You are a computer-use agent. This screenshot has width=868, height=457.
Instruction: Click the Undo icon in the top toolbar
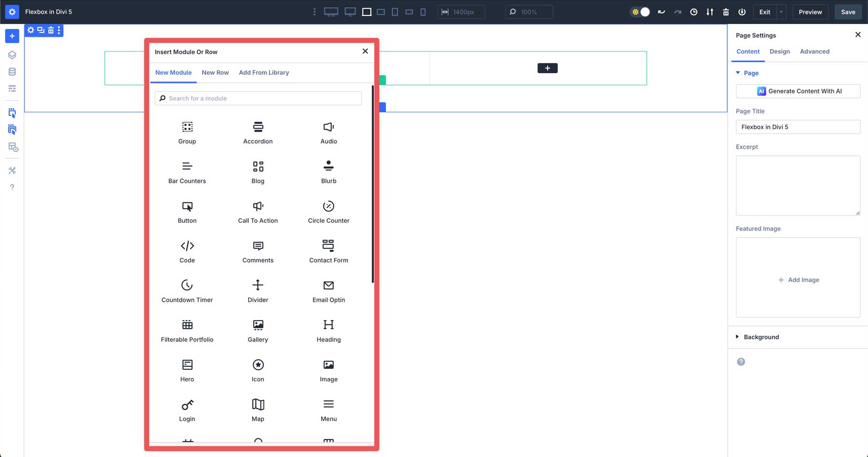(x=661, y=12)
